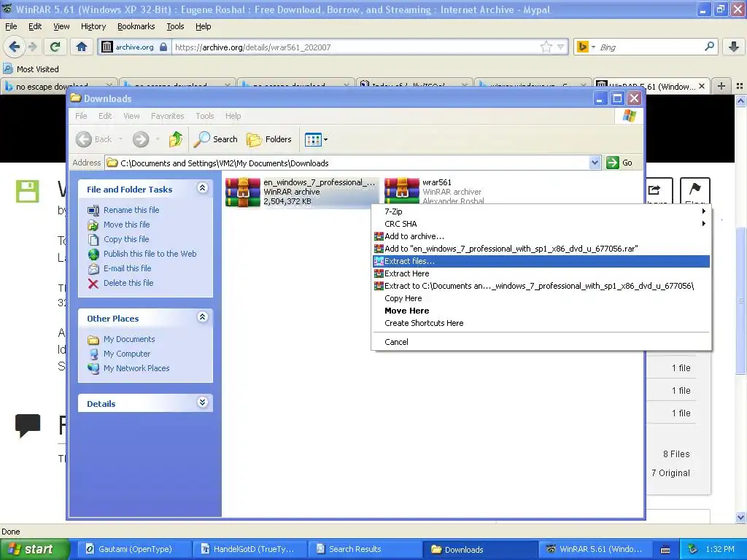Open the CRC SHA submenu
This screenshot has height=560, width=747.
pos(541,224)
